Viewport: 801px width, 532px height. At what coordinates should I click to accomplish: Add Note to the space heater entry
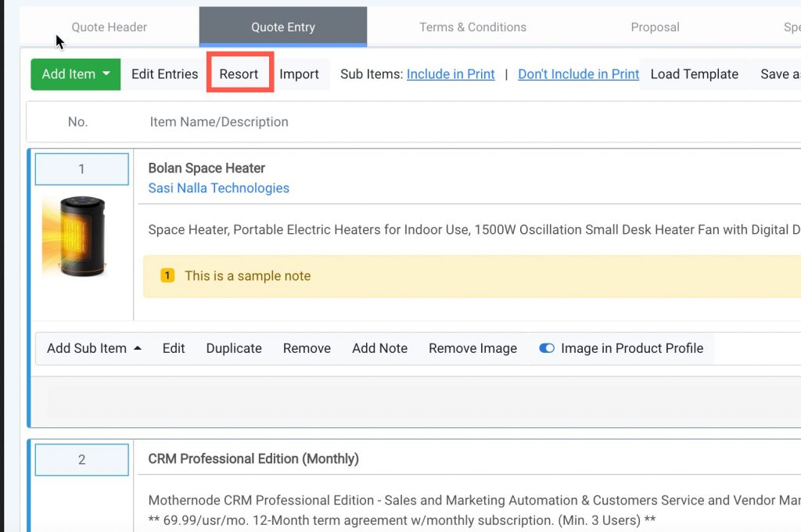click(x=379, y=348)
